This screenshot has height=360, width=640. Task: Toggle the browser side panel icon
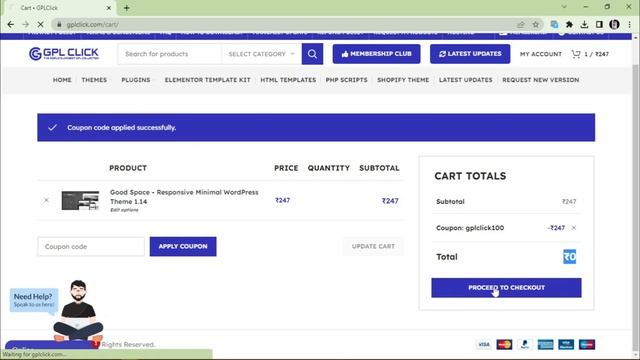point(599,24)
